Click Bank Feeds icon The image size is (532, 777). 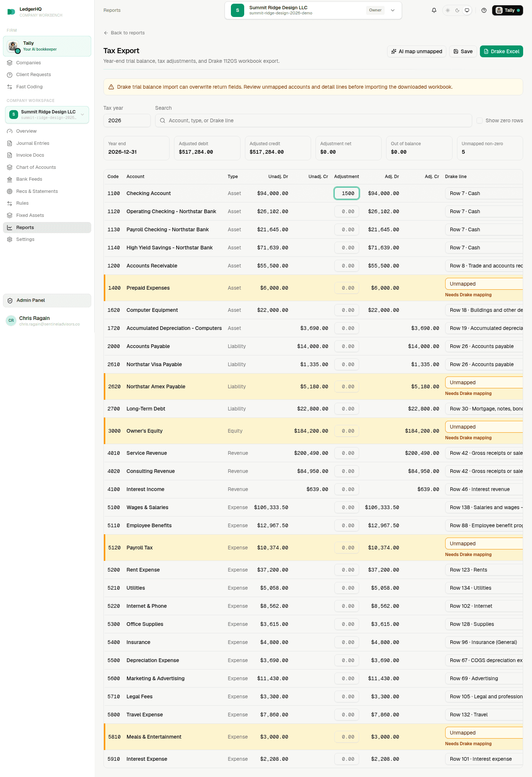point(10,179)
